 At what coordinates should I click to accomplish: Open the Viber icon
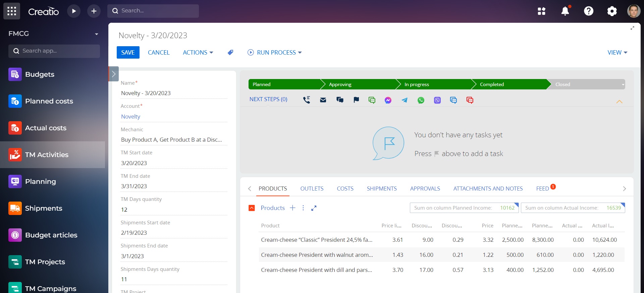tap(437, 100)
